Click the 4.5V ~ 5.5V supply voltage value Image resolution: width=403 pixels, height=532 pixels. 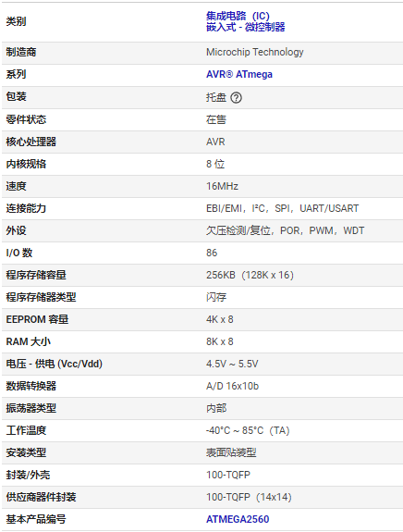(232, 364)
